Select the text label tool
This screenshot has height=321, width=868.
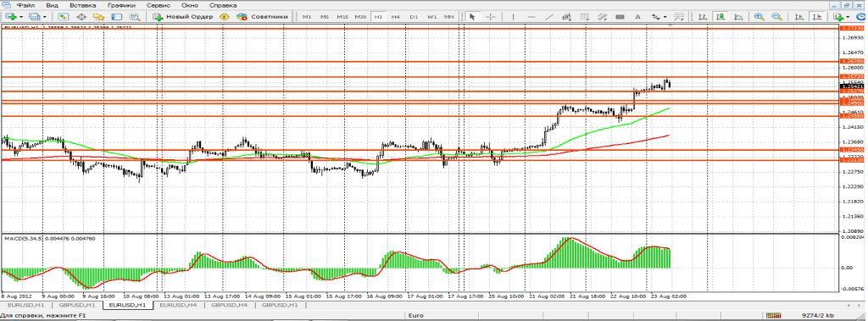pos(637,17)
